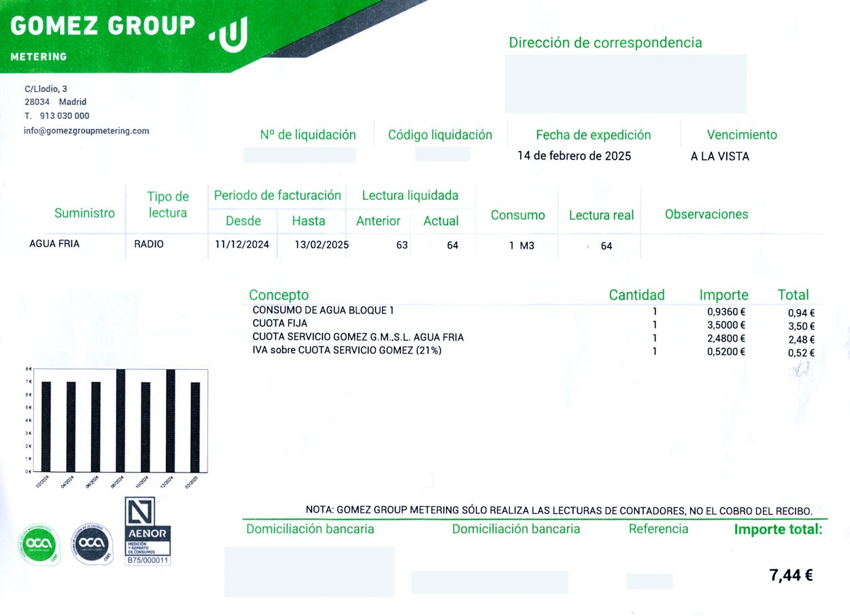This screenshot has width=850, height=616.
Task: Click the 'Hasta' sub-header
Action: point(309,220)
